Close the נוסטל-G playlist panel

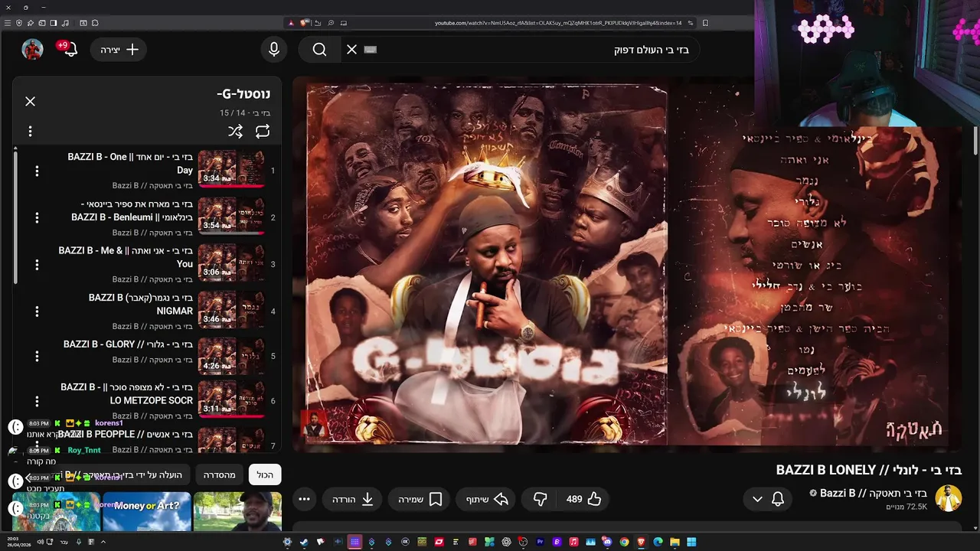point(30,101)
